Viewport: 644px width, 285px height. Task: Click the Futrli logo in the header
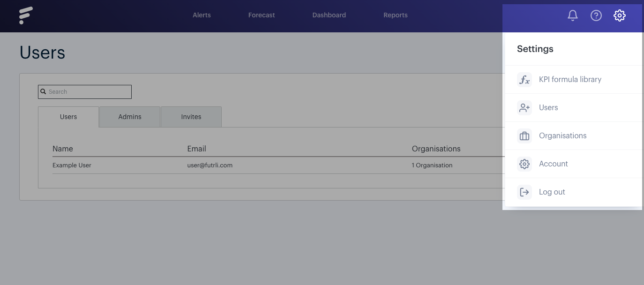click(26, 15)
